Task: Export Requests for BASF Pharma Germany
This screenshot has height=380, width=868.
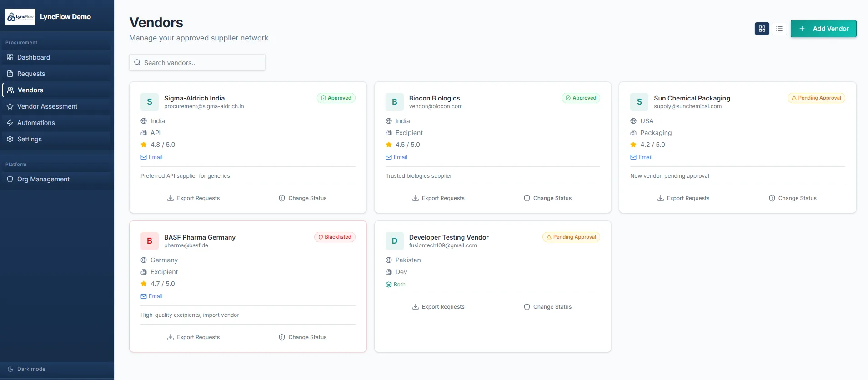Action: point(194,337)
